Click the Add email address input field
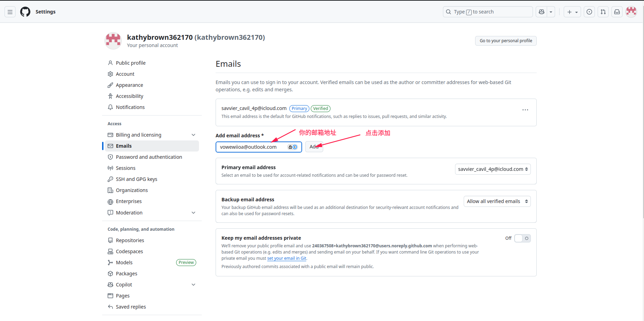644x321 pixels. [253, 147]
